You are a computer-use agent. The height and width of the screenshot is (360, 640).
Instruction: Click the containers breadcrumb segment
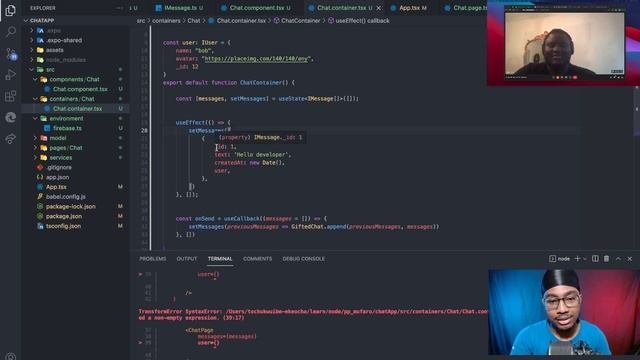point(166,21)
